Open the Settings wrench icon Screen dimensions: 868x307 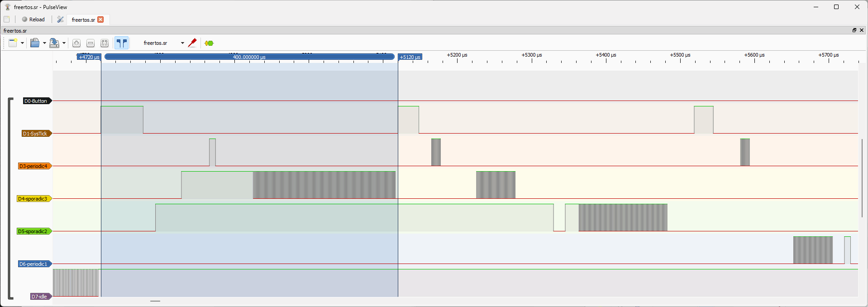(x=60, y=19)
